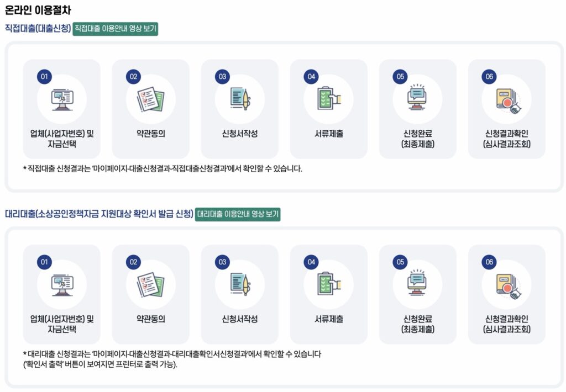Viewport: 566px width, 392px height.
Task: Click the 06 step badge in 대리대출 section
Action: [x=489, y=262]
